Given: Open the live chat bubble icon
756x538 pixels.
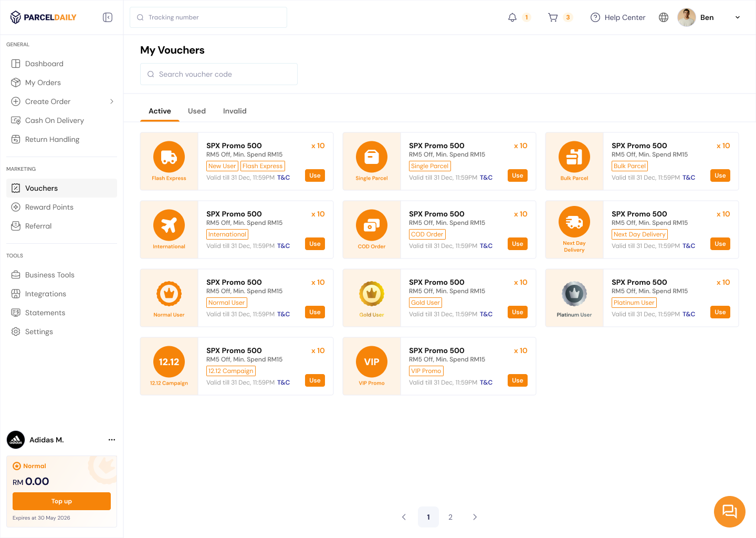Looking at the screenshot, I should (x=729, y=511).
